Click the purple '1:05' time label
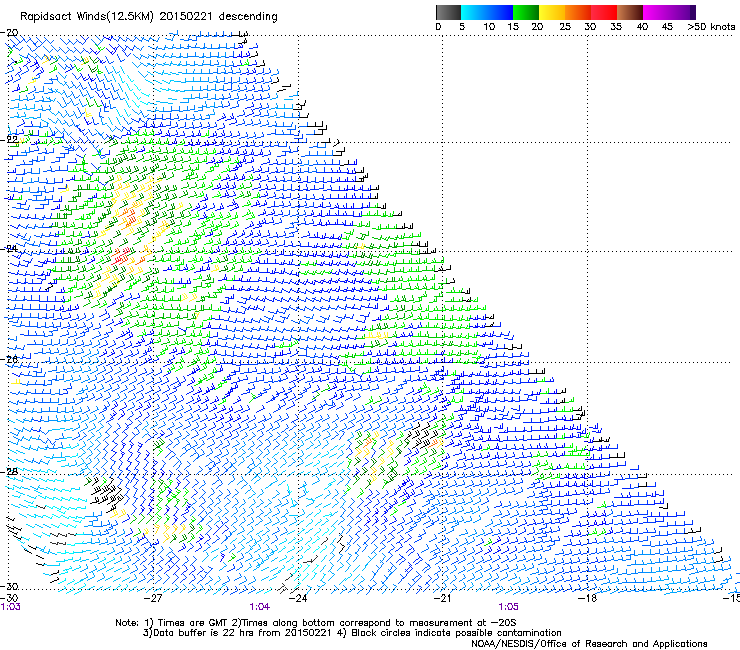The width and height of the screenshot is (740, 650). tap(508, 607)
